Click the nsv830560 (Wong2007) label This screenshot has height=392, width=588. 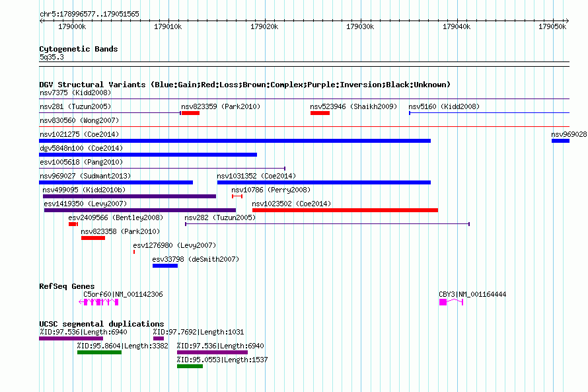tap(79, 120)
